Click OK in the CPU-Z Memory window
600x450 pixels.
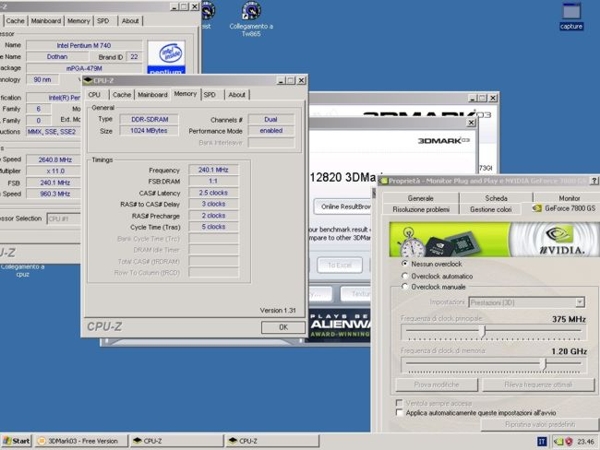coord(283,327)
